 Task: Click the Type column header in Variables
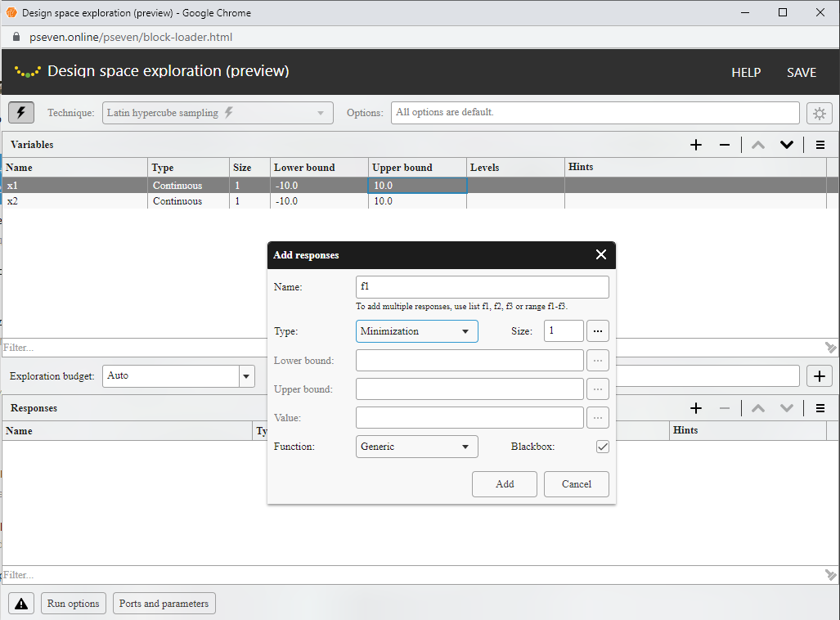[x=189, y=168]
